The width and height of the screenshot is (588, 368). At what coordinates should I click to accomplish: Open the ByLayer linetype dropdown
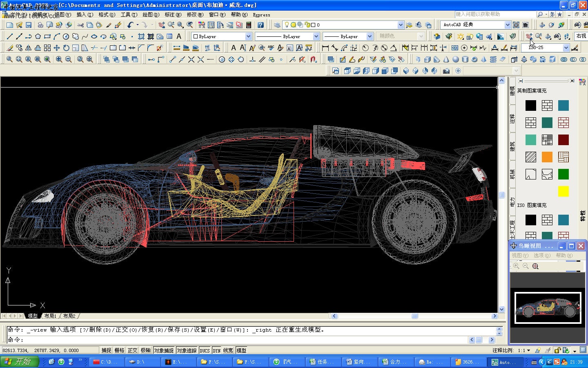click(x=316, y=36)
